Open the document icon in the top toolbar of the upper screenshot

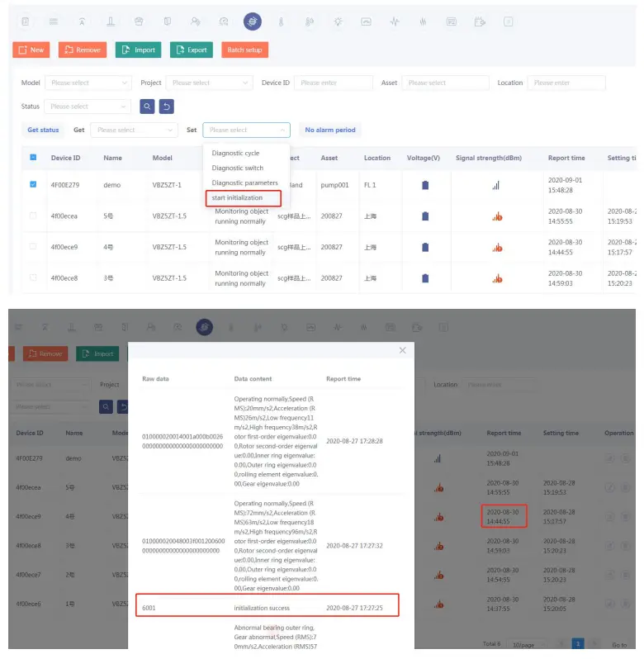[x=26, y=21]
